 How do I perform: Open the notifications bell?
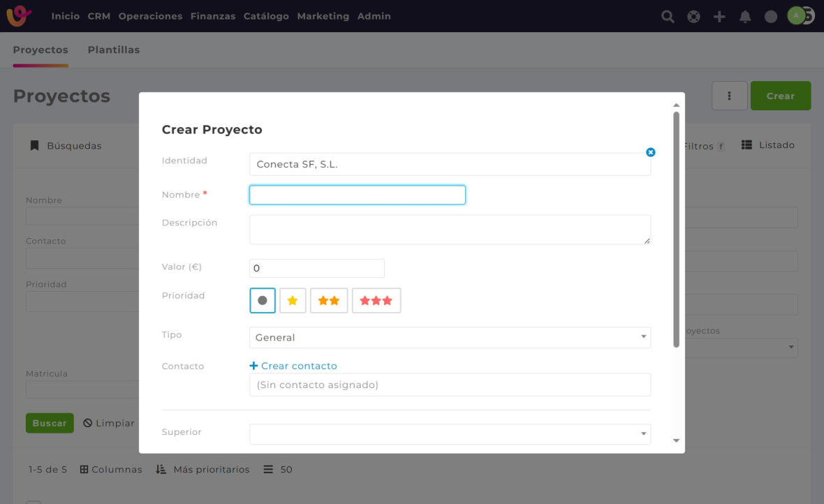(745, 17)
